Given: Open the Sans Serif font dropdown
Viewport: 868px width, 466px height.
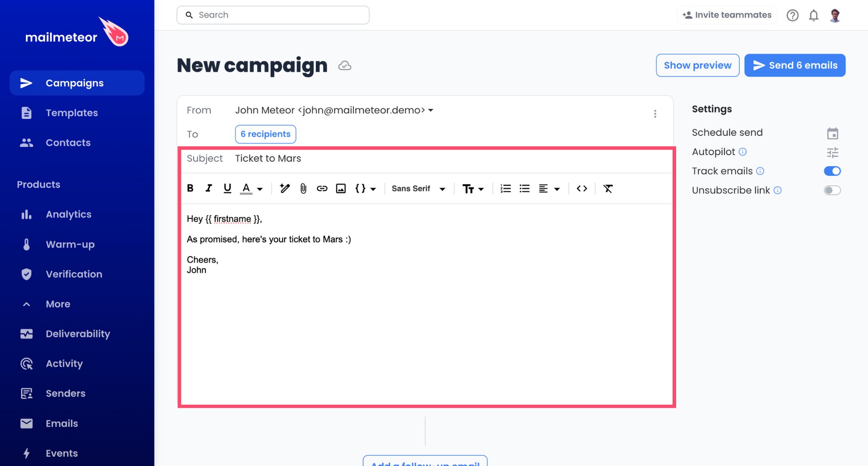Looking at the screenshot, I should pyautogui.click(x=418, y=189).
